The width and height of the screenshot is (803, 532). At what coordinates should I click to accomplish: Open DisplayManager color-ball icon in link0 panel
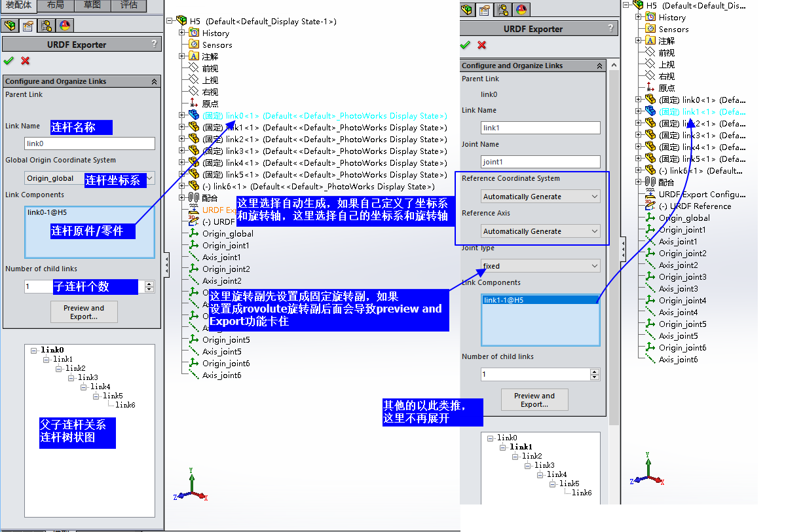tap(65, 26)
